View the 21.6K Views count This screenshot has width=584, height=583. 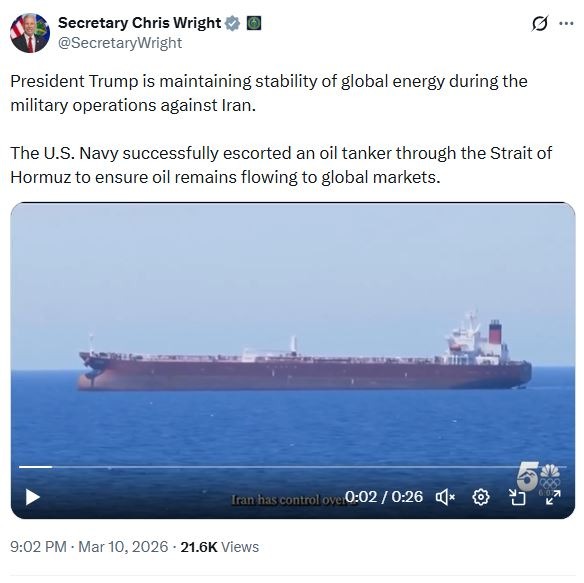[219, 547]
